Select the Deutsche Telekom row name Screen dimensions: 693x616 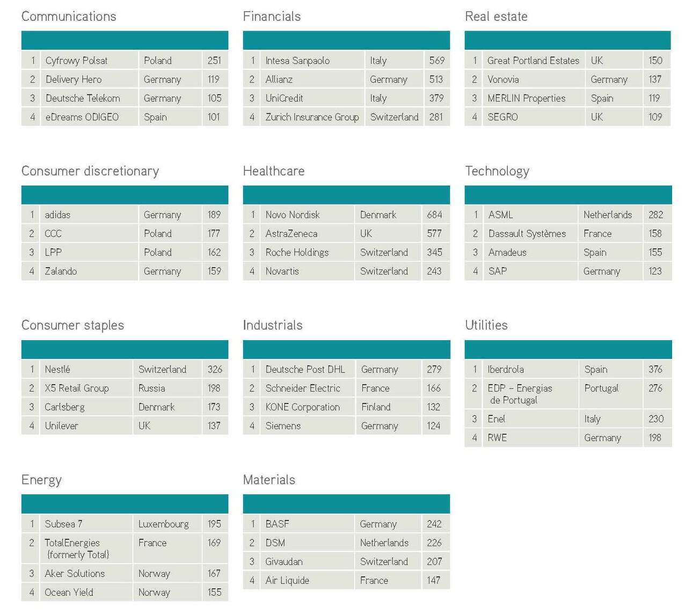click(83, 98)
